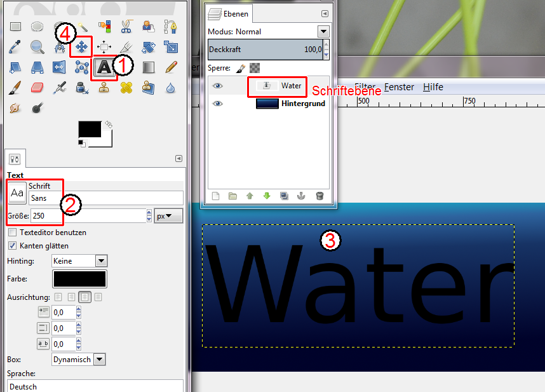Open the Hilfe menu
The image size is (545, 392).
433,87
